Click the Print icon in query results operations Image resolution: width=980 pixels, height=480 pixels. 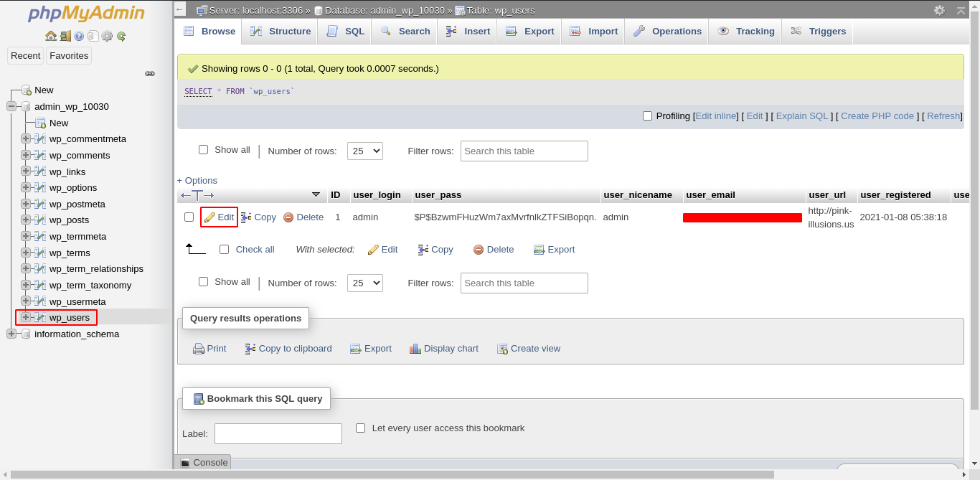[199, 349]
